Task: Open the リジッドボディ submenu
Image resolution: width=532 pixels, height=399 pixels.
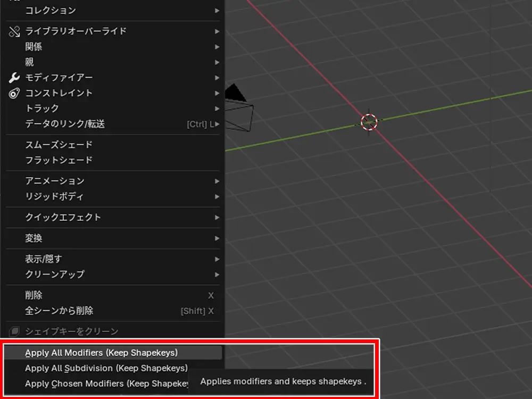Action: click(55, 196)
